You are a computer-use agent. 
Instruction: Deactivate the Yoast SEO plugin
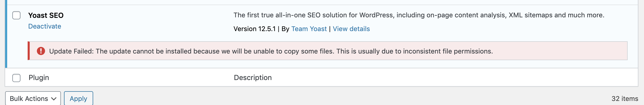point(45,26)
